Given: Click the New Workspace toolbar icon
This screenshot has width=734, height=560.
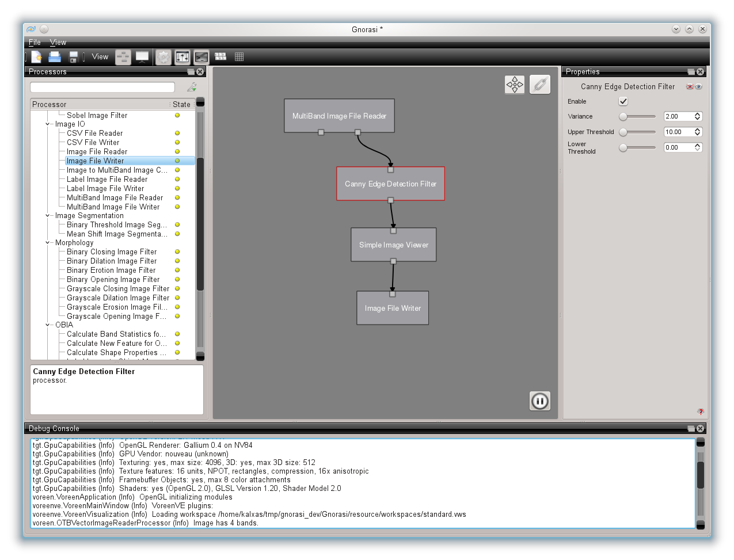Looking at the screenshot, I should point(37,57).
